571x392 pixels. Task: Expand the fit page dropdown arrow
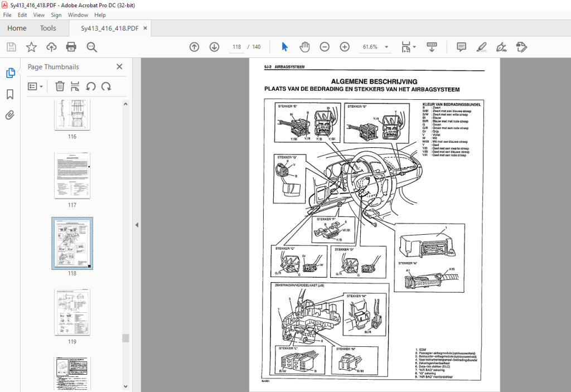pos(414,47)
